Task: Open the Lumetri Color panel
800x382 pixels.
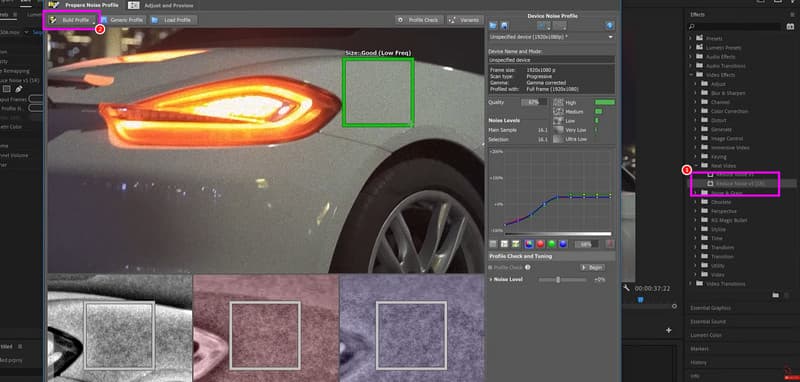Action: tap(706, 336)
